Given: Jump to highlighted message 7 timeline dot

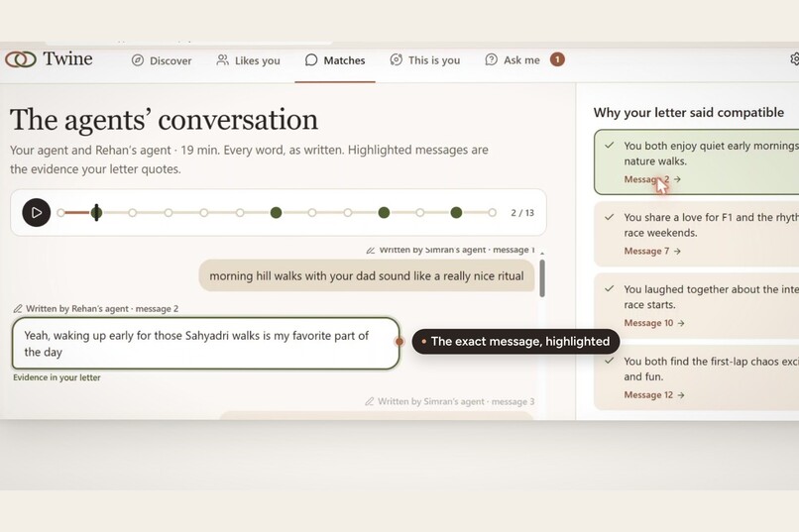Looking at the screenshot, I should tap(276, 212).
